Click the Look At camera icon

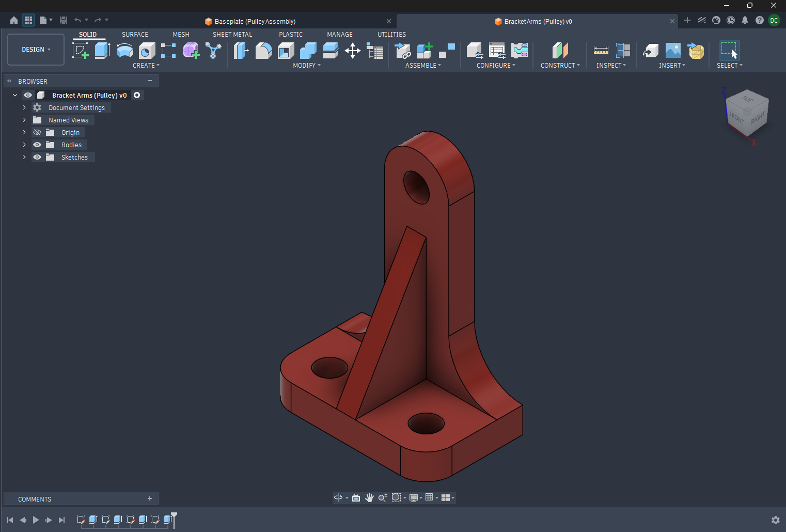pyautogui.click(x=356, y=497)
